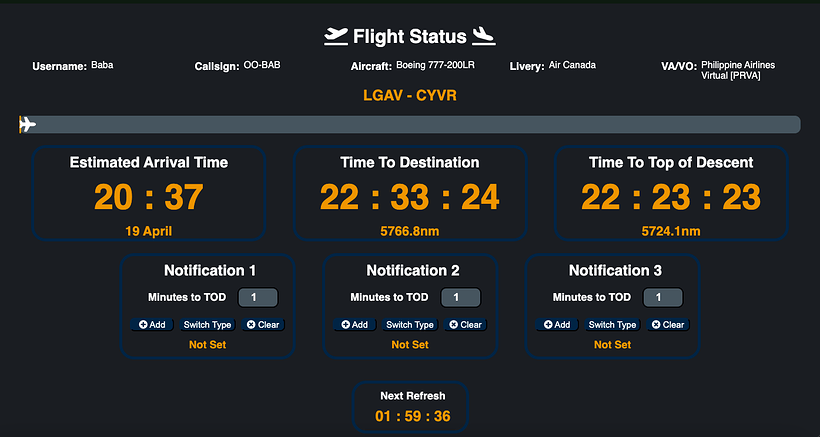Screen dimensions: 820x437
Task: Click the airplane marker on progress bar
Action: pyautogui.click(x=27, y=124)
